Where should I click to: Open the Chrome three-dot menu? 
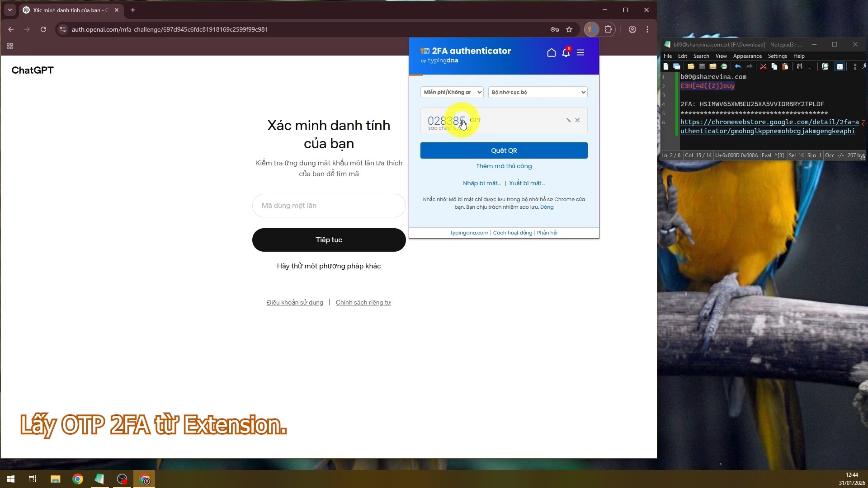(x=647, y=29)
